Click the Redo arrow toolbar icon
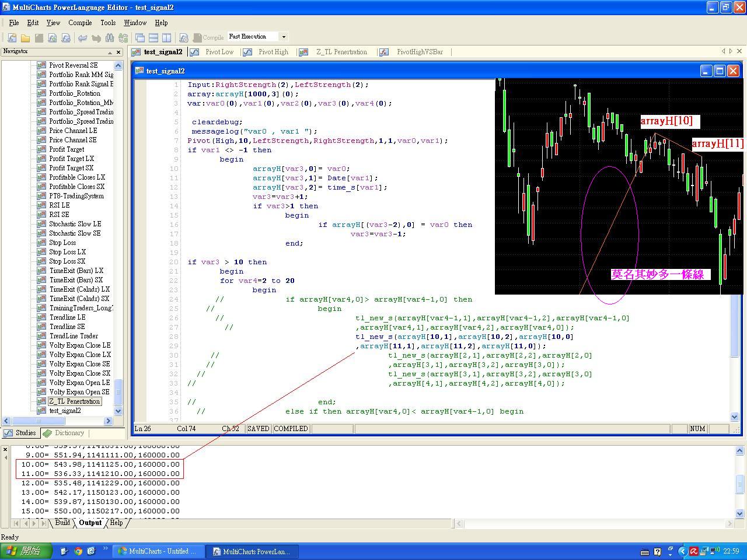747x560 pixels. coord(96,37)
